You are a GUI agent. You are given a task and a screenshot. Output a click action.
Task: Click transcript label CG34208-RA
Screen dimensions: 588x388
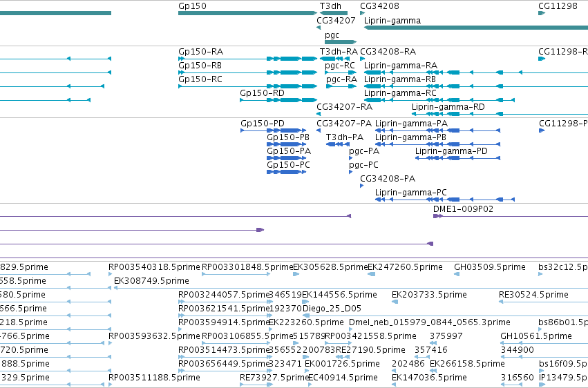point(388,52)
